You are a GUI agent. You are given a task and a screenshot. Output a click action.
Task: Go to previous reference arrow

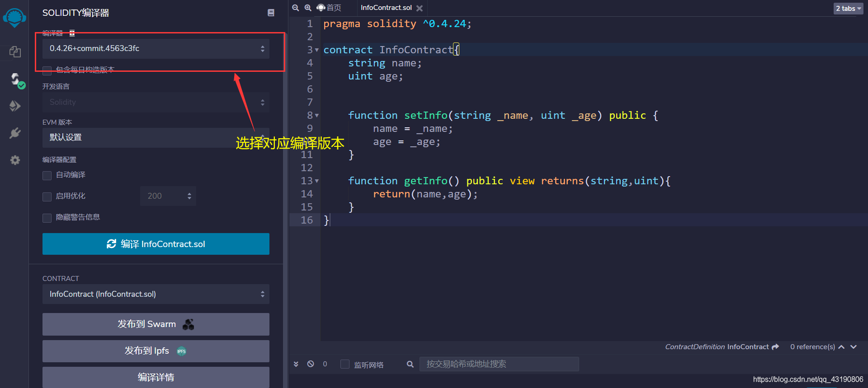[x=841, y=347]
